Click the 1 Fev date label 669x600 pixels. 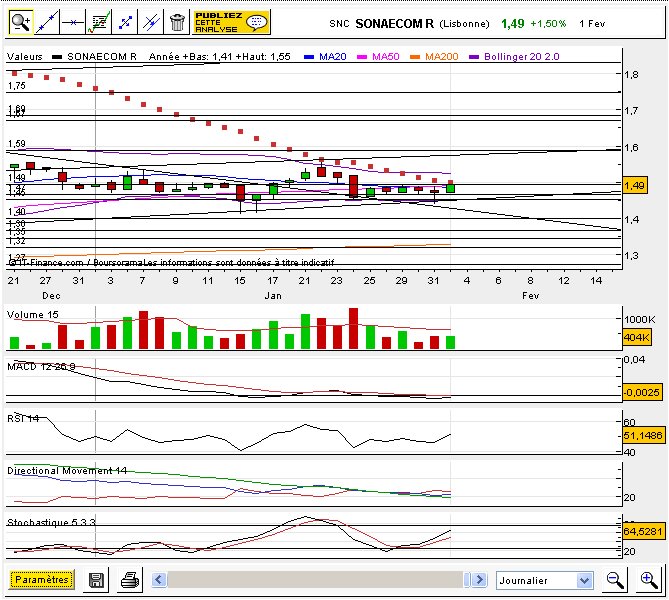592,24
